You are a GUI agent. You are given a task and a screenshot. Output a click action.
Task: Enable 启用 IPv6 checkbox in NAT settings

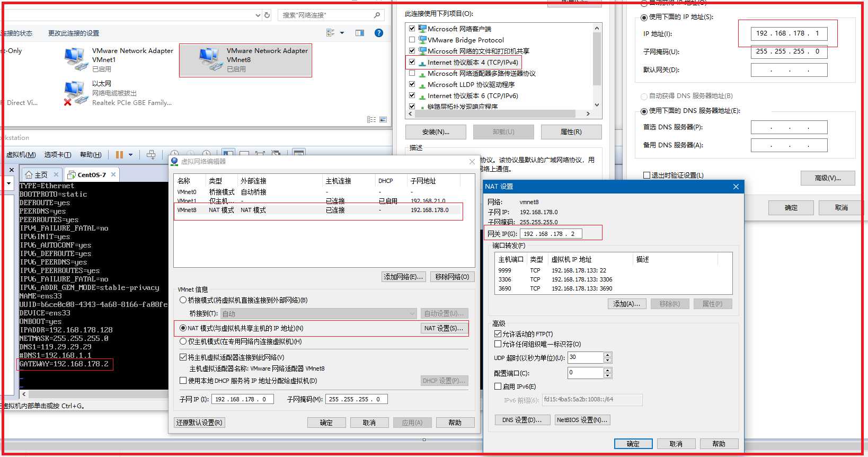click(x=498, y=386)
